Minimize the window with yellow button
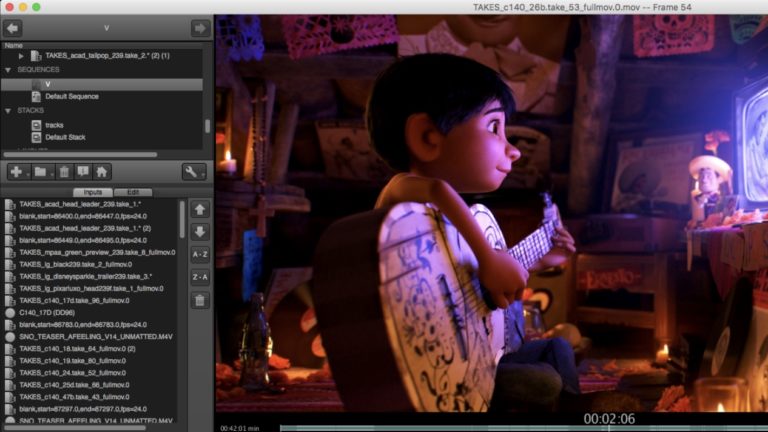Screen dimensions: 768x432 pyautogui.click(x=23, y=7)
